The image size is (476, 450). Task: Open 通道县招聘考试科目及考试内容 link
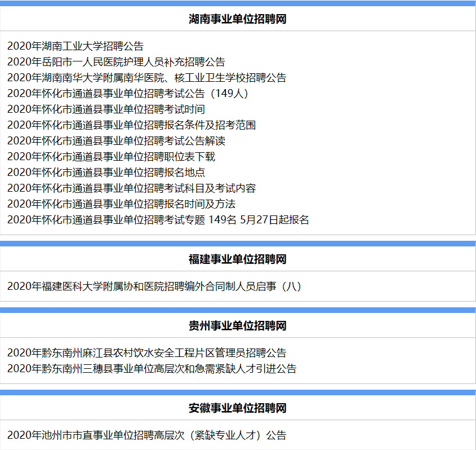(131, 188)
